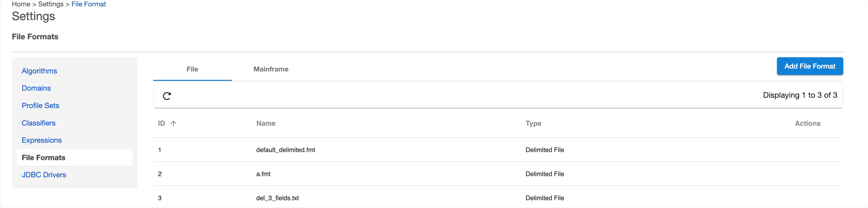The height and width of the screenshot is (208, 868).
Task: Click the Actions column header
Action: [807, 124]
